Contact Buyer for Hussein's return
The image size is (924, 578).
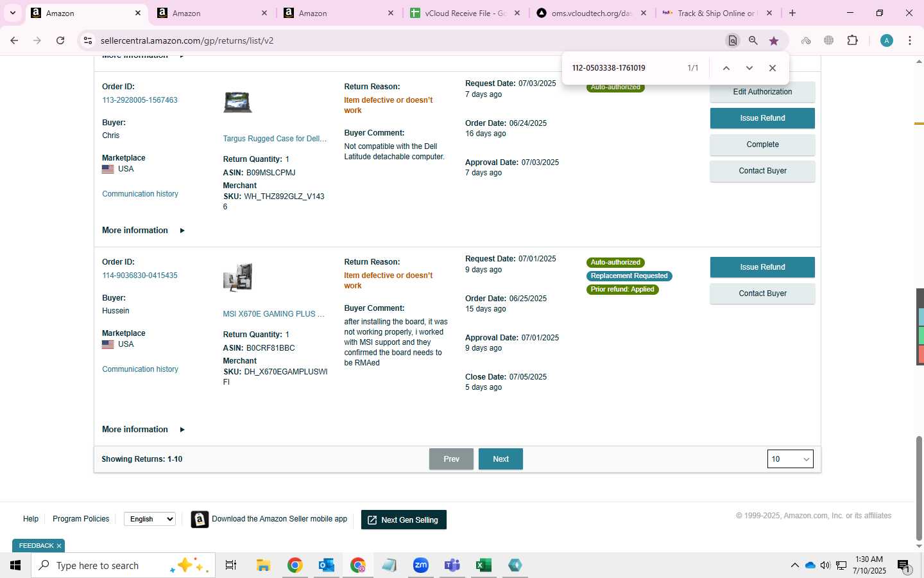(762, 293)
